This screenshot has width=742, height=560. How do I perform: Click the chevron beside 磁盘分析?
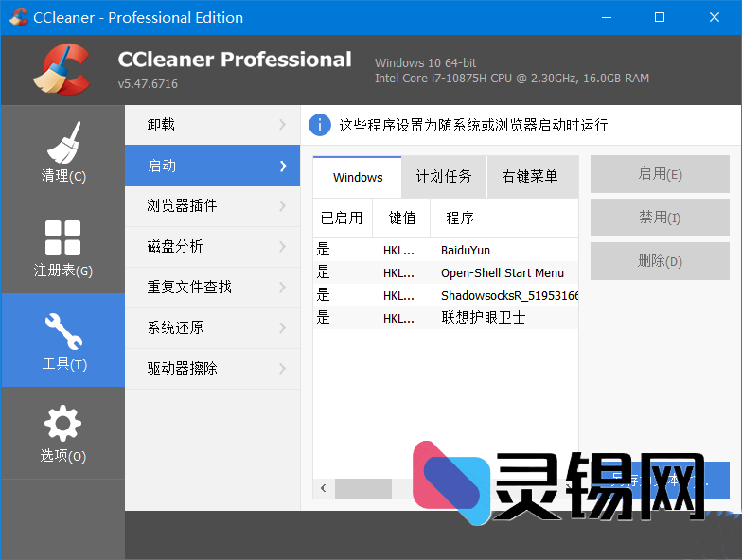pos(283,246)
